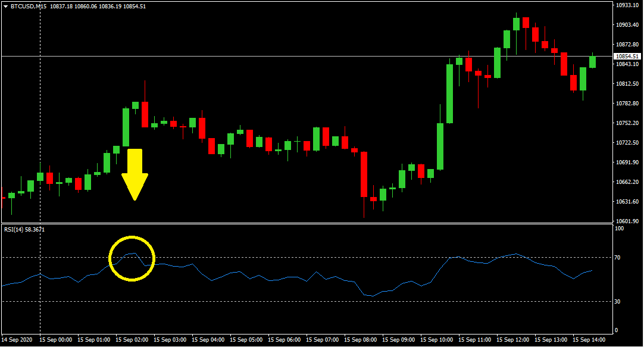Click the RSI scale value 0
The image size is (644, 347).
(x=617, y=330)
